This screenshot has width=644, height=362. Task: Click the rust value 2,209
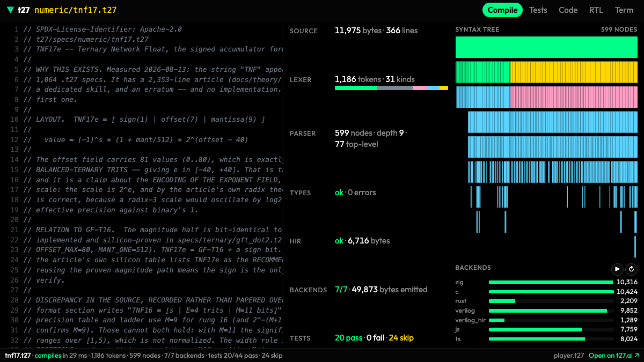(628, 301)
